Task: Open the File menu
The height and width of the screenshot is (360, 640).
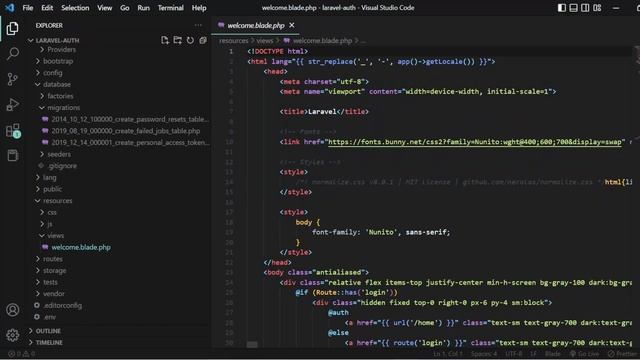Action: (x=28, y=8)
